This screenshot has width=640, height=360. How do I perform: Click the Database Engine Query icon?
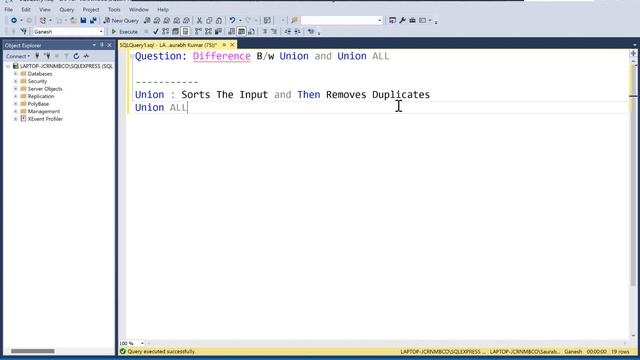point(147,20)
